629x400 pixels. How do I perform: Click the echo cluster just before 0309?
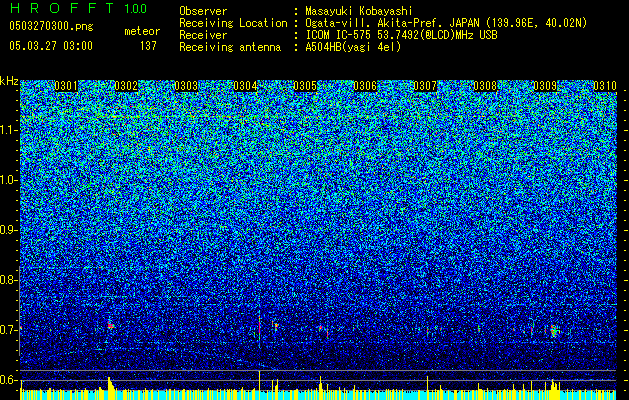click(554, 331)
